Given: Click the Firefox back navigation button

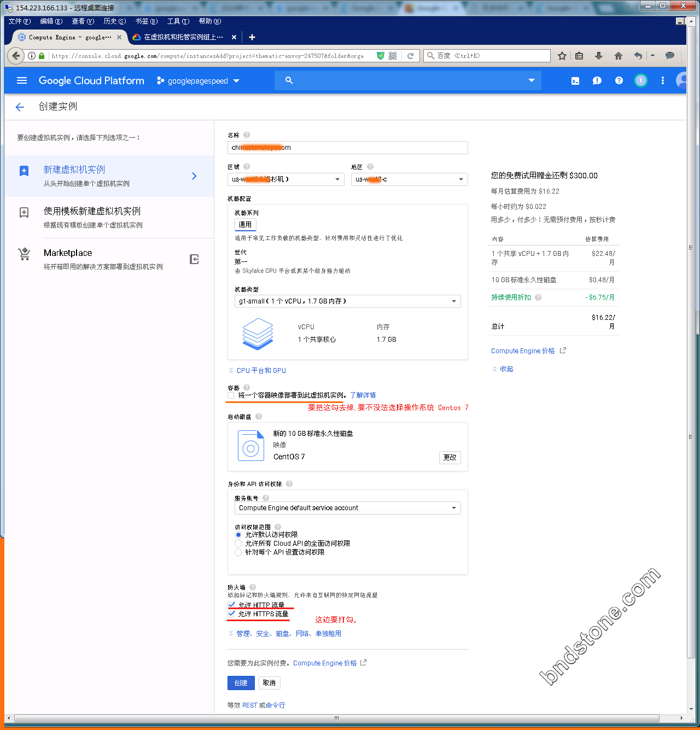Looking at the screenshot, I should click(16, 56).
